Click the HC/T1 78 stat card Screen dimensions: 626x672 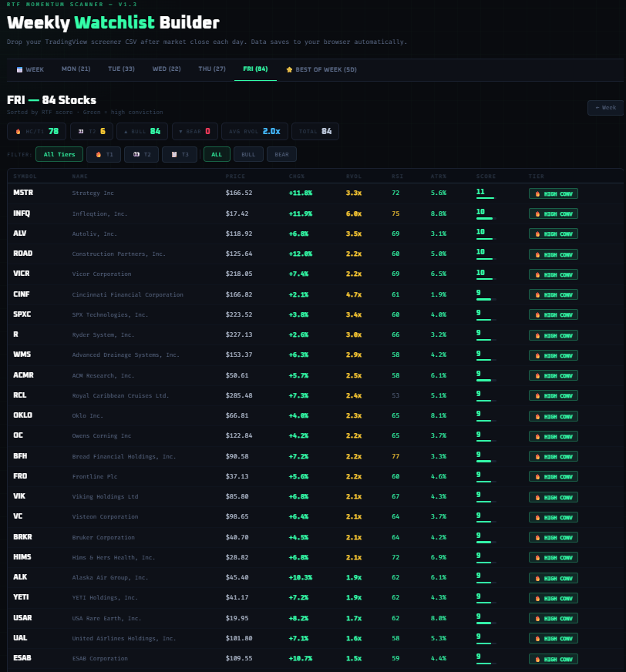pyautogui.click(x=36, y=131)
